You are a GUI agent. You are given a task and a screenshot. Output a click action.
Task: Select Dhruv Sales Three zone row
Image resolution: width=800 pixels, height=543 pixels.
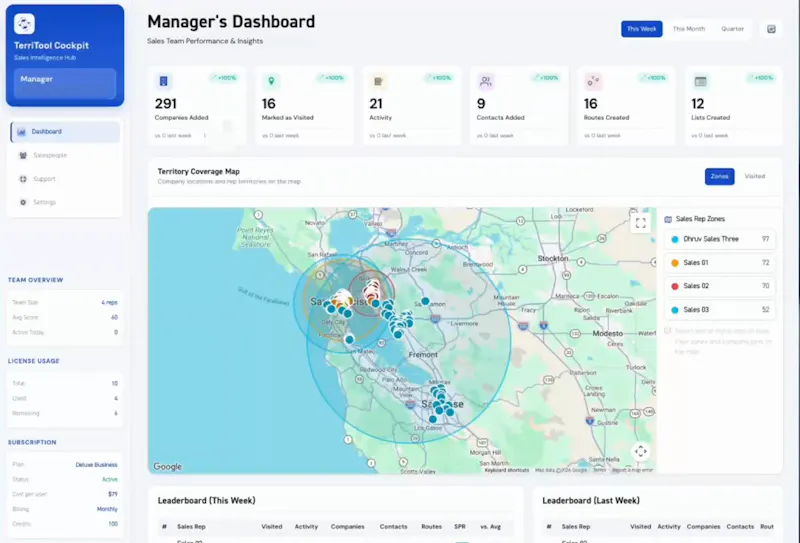[719, 239]
